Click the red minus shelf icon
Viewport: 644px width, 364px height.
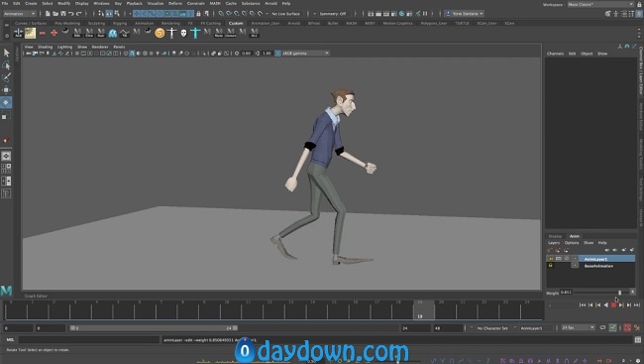point(43,33)
